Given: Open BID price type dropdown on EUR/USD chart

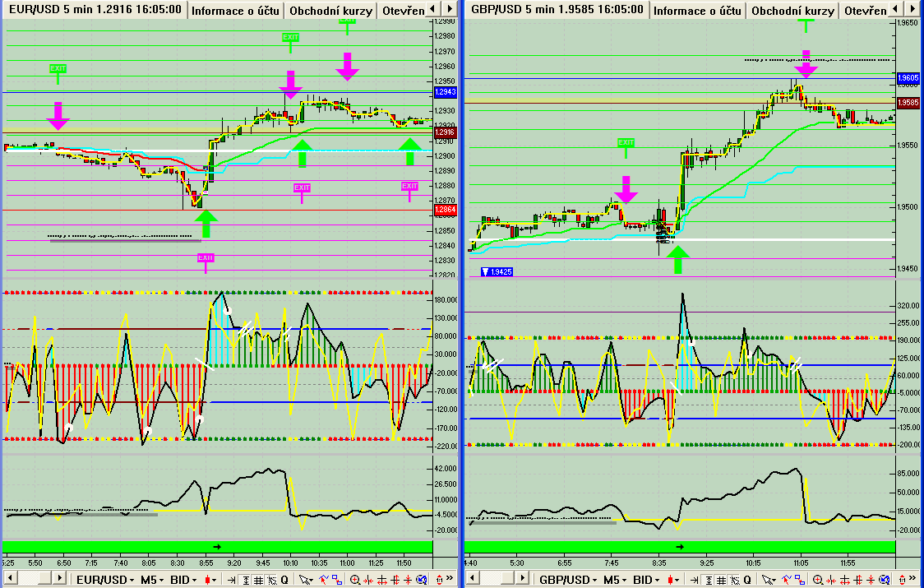Looking at the screenshot, I should [183, 580].
